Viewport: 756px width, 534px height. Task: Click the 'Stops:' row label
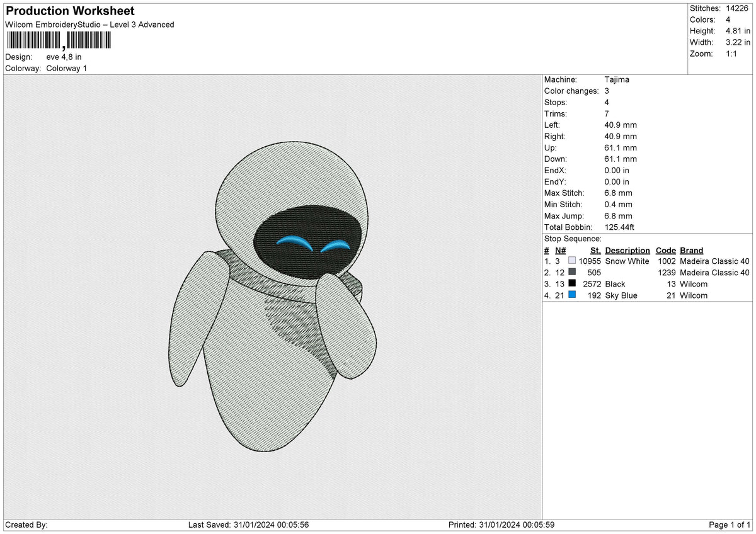pos(556,102)
